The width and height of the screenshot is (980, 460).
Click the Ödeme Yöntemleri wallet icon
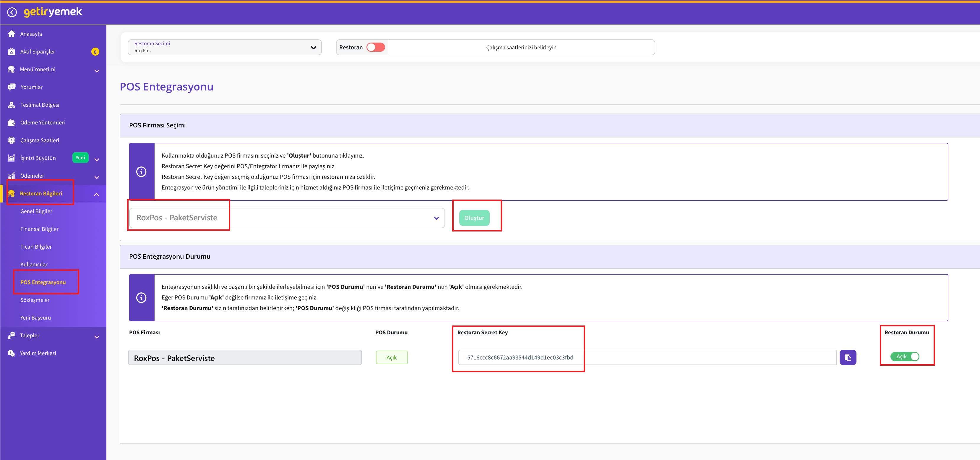[12, 122]
